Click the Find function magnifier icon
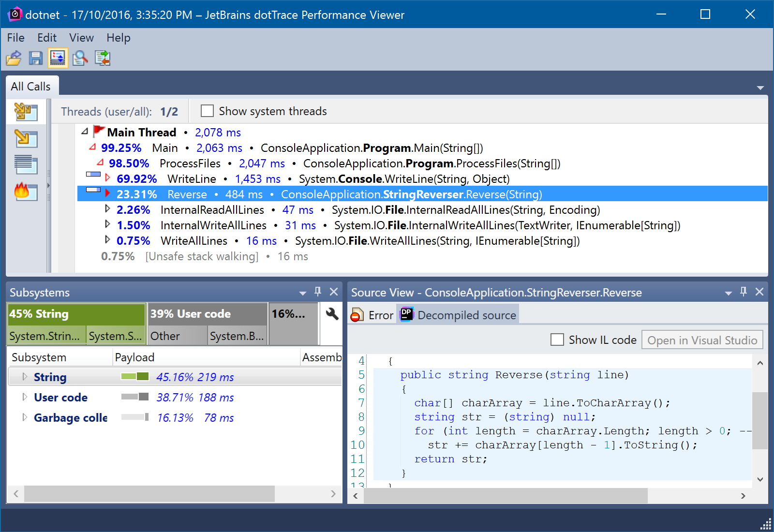The height and width of the screenshot is (532, 774). (80, 58)
